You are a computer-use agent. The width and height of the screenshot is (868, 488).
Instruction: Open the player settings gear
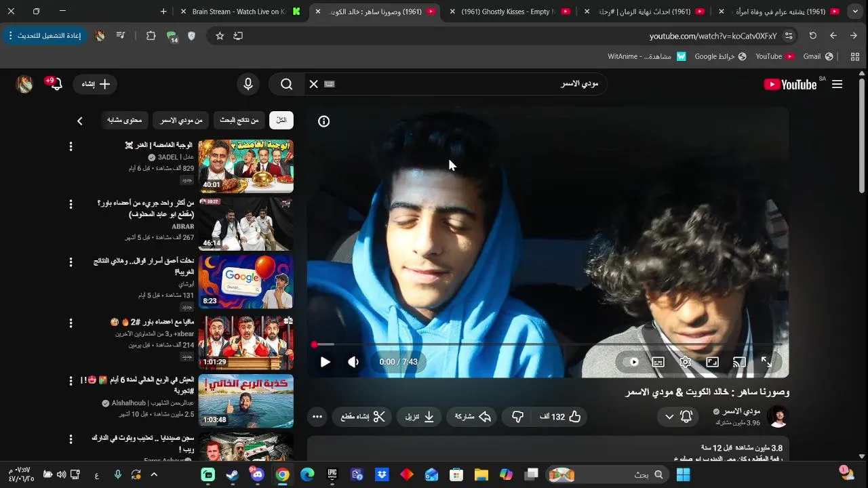(686, 362)
